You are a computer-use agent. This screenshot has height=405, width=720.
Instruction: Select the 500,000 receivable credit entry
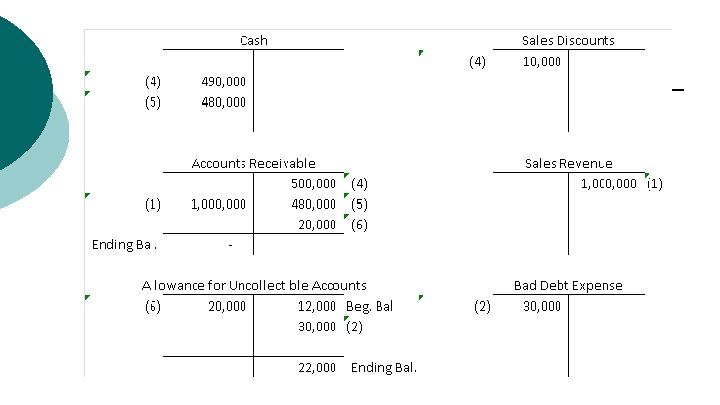[x=314, y=184]
